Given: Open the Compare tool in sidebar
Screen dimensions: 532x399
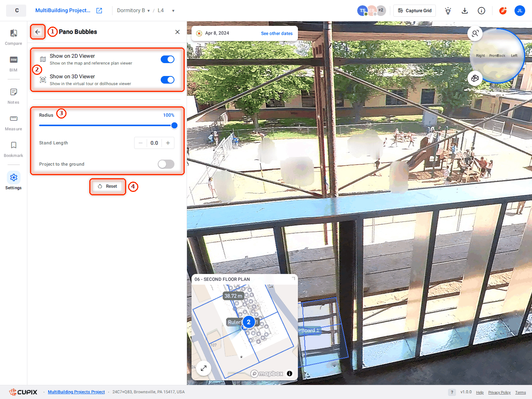Looking at the screenshot, I should tap(13, 37).
